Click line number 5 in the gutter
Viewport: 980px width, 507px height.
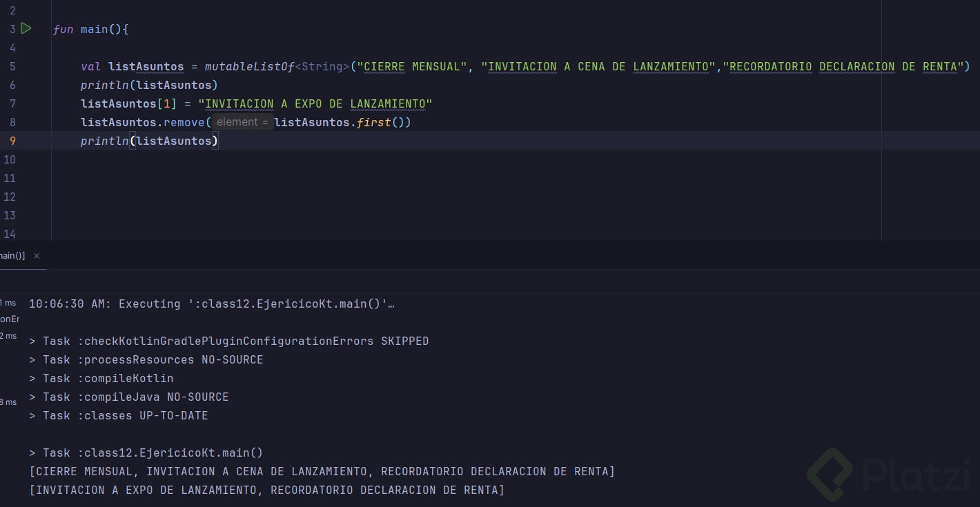click(12, 66)
